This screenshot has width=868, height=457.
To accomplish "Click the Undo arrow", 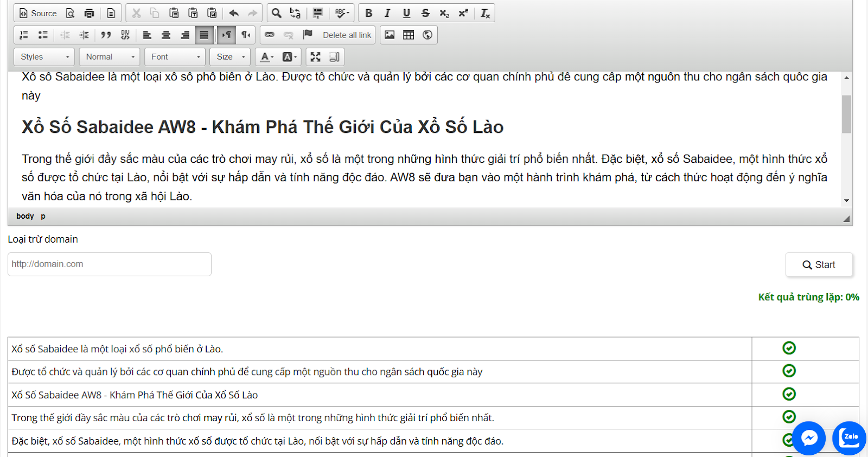I will tap(234, 13).
